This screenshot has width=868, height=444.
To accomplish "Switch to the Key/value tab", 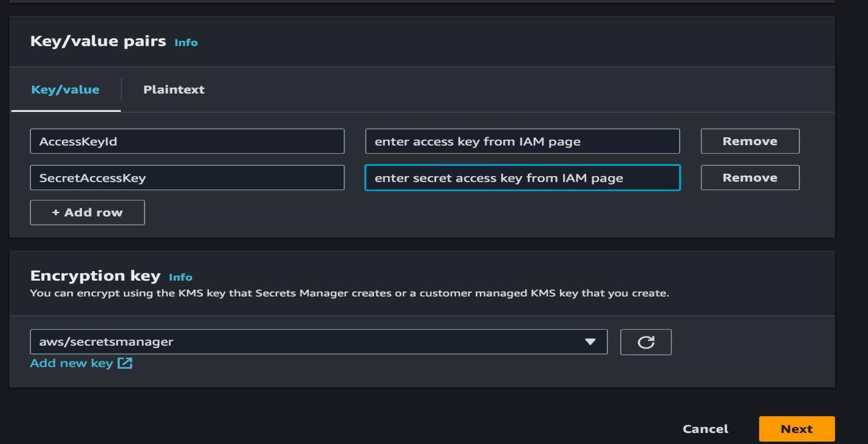I will (x=64, y=89).
